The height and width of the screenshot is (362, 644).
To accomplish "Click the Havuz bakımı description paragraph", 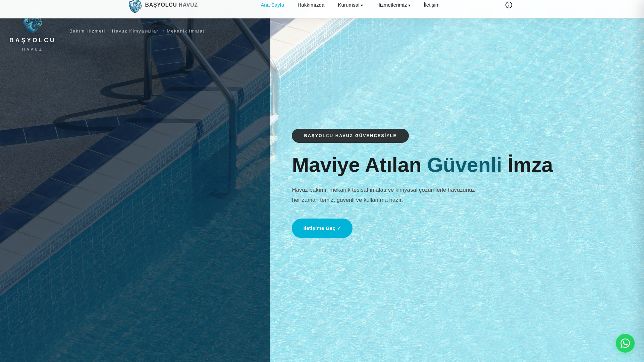I will click(383, 195).
